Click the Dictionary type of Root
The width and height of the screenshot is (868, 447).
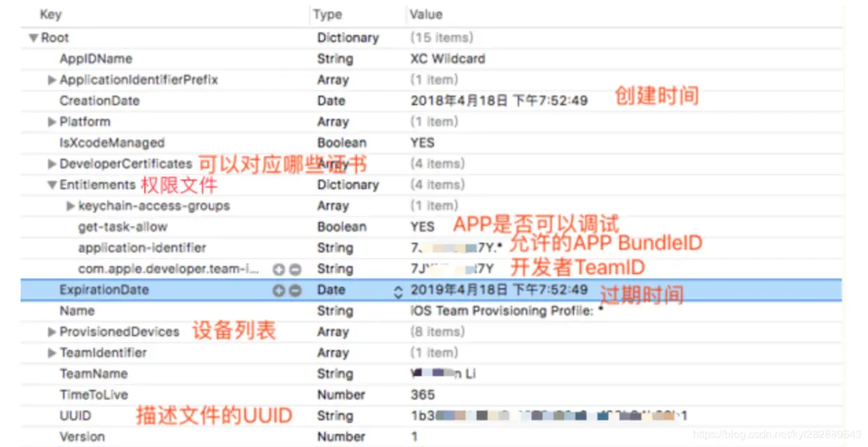348,38
